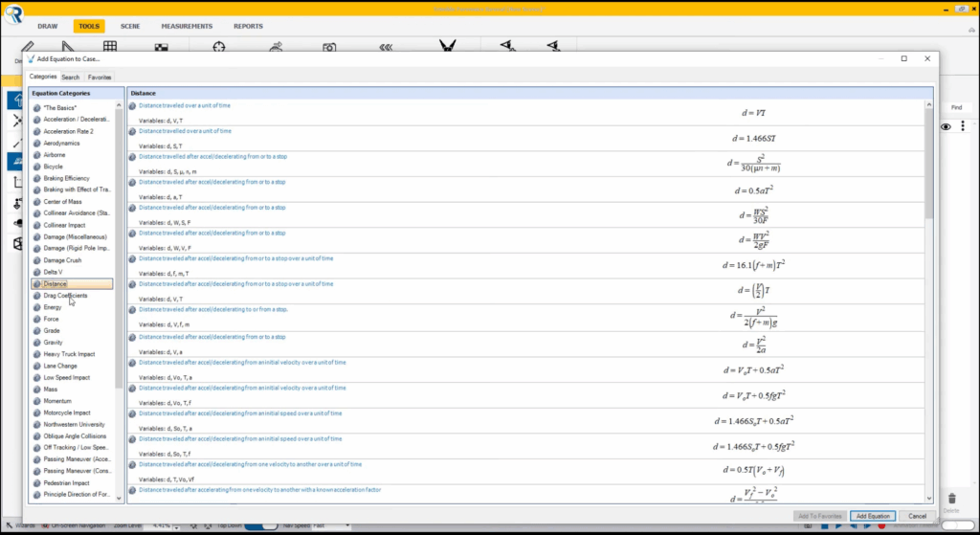
Task: Open the MEASUREMENTS ribbon tab
Action: (x=187, y=26)
